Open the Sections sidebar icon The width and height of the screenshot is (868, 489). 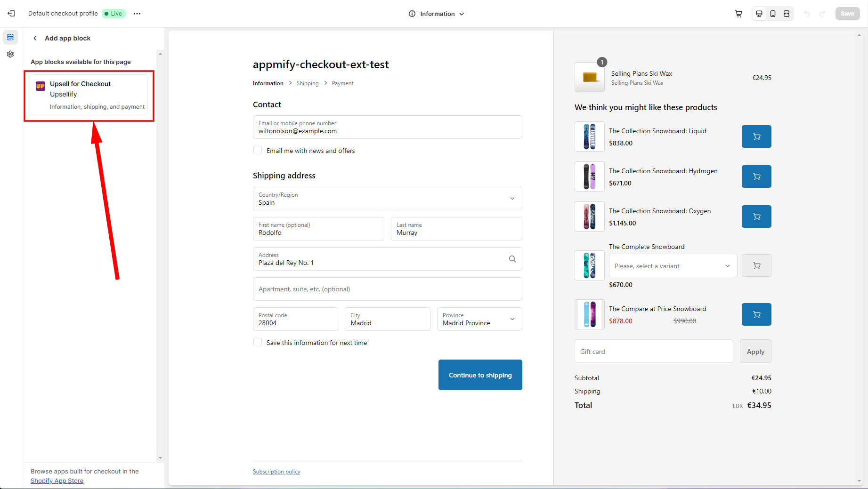[x=10, y=37]
